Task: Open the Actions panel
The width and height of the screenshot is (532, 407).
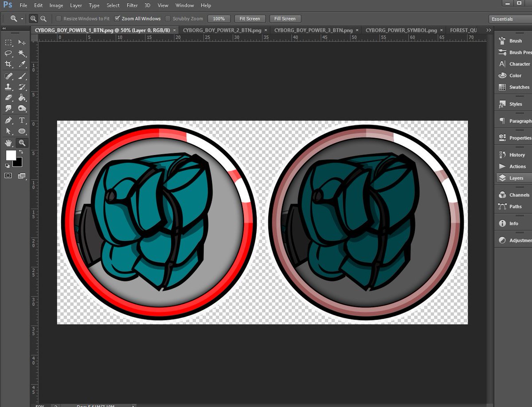Action: [513, 166]
